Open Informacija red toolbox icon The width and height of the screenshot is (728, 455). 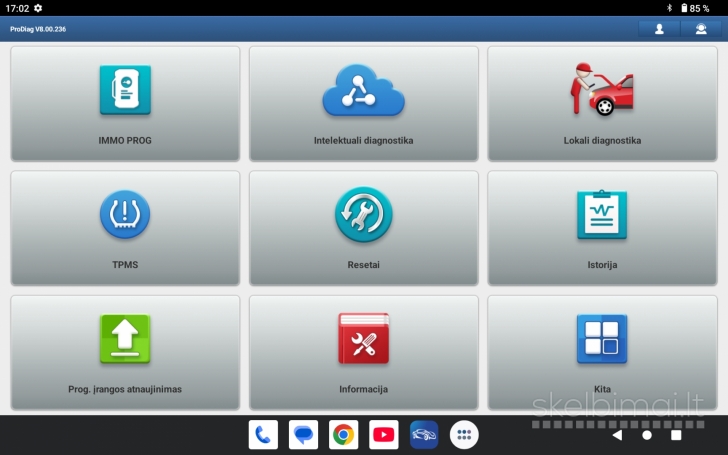click(x=363, y=339)
